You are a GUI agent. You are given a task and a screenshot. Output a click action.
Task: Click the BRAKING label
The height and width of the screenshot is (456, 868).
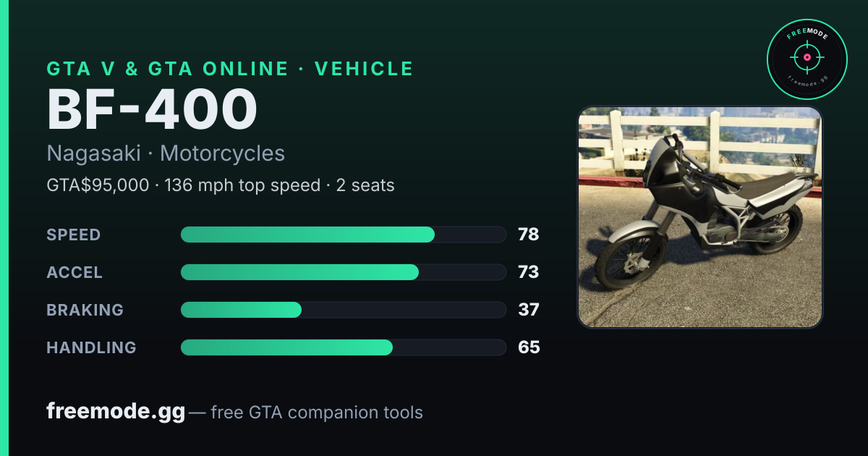coord(85,310)
